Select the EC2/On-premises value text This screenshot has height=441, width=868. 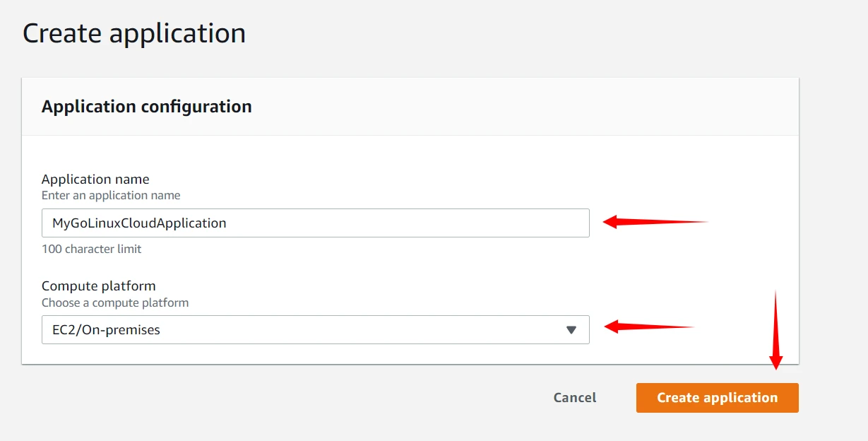(106, 330)
